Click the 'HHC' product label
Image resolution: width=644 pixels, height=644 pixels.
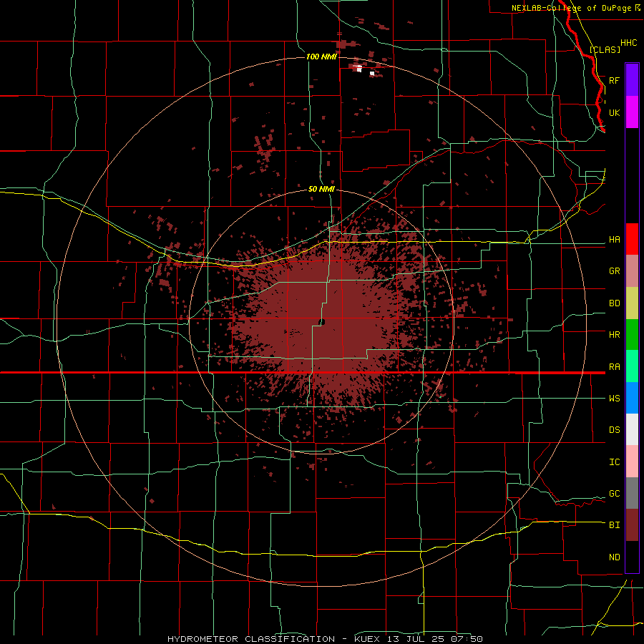click(628, 43)
